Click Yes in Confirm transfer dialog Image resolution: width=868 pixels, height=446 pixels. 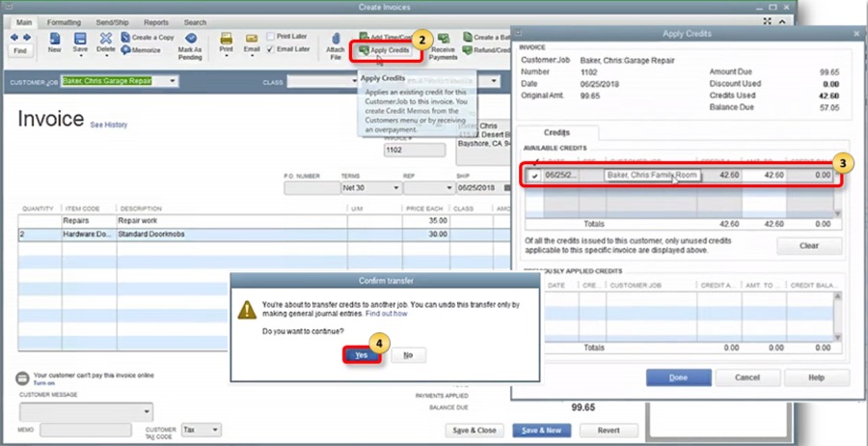click(x=362, y=355)
